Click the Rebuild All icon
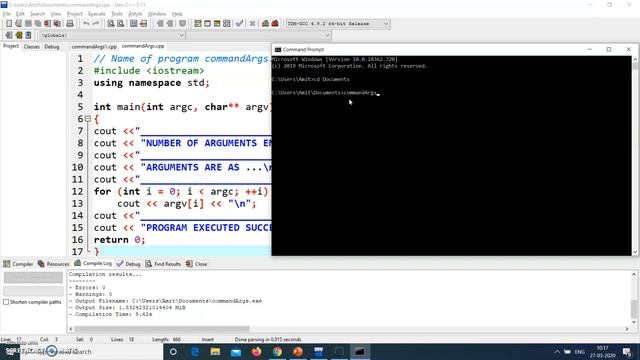 click(x=227, y=24)
